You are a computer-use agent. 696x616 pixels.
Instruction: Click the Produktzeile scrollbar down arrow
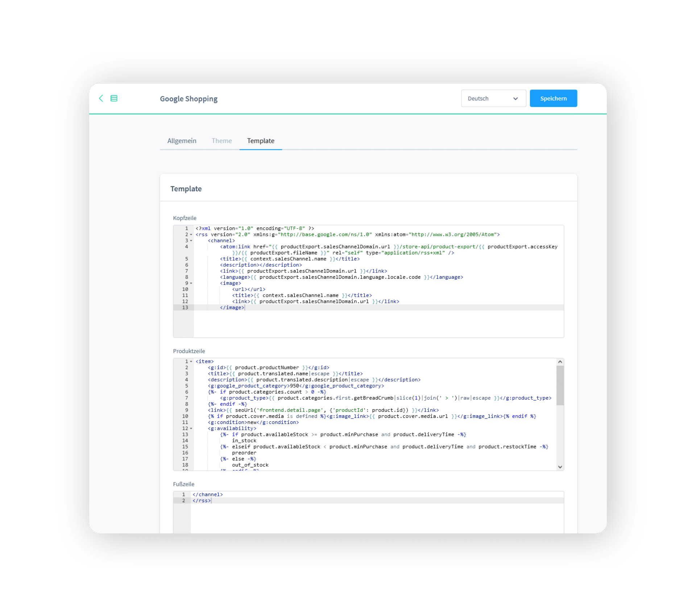(560, 467)
